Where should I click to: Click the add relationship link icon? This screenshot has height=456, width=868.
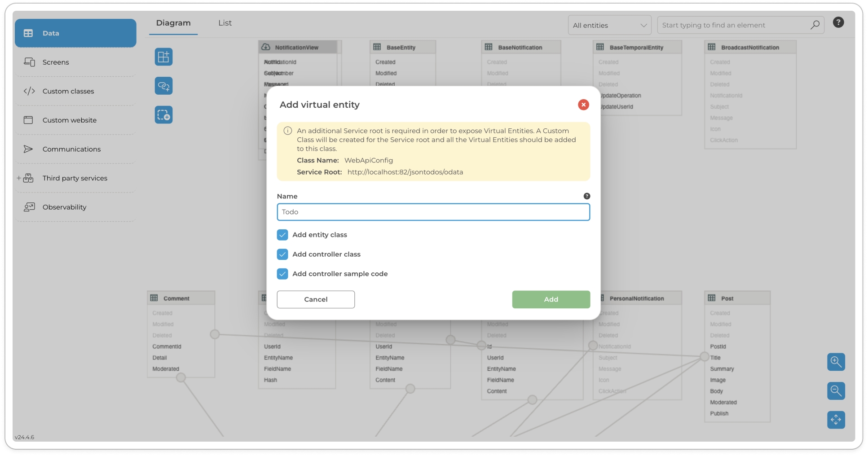coord(163,86)
